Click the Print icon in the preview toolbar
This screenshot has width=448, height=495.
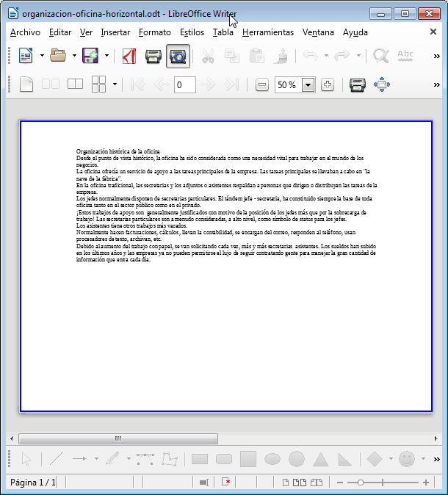click(358, 84)
